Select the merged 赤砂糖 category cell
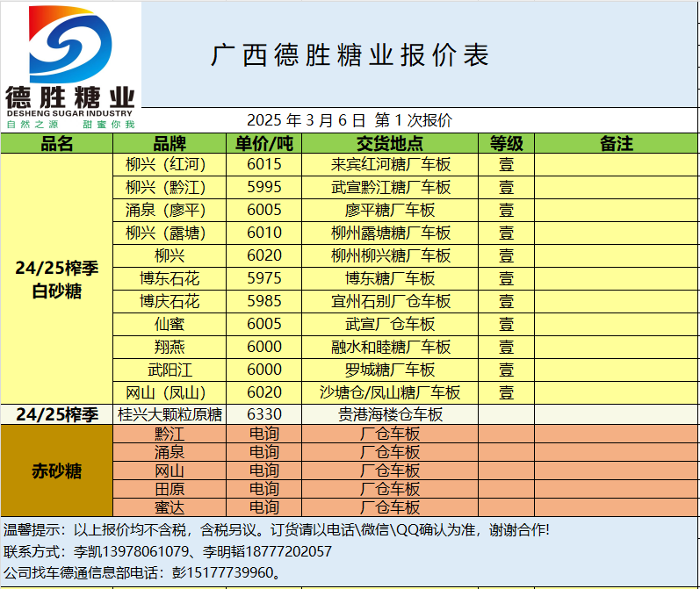Screen dimensions: 700x589 [57, 470]
